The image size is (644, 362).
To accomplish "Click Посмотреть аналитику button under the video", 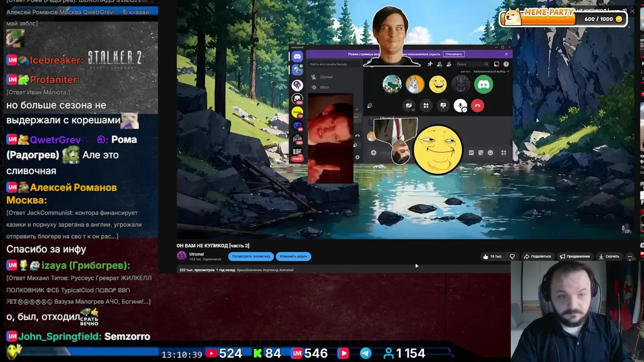I will coord(251,256).
